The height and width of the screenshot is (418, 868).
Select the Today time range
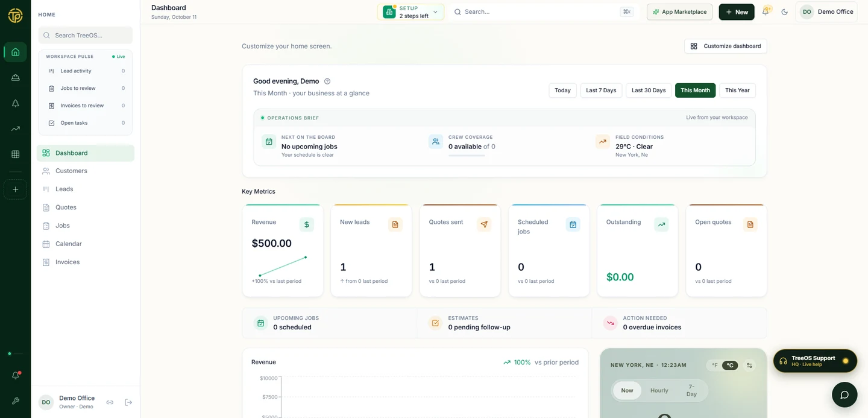(562, 90)
